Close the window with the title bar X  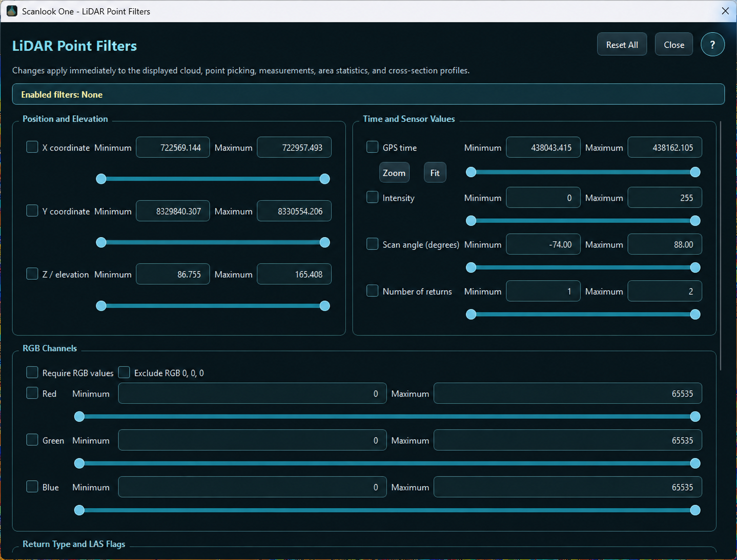click(x=725, y=11)
